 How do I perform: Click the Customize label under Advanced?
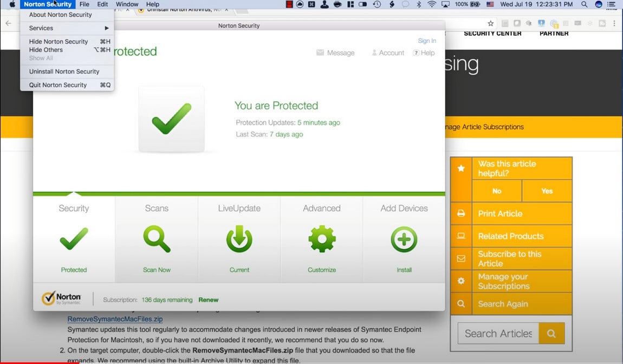point(322,270)
